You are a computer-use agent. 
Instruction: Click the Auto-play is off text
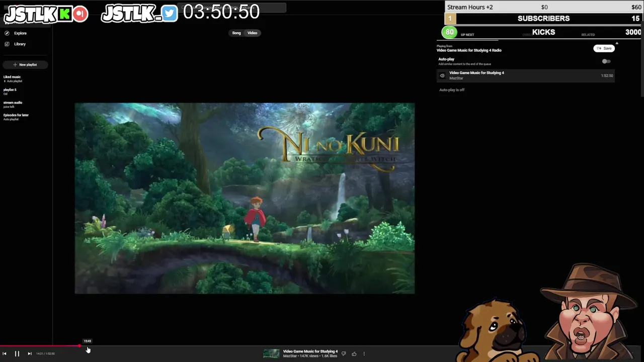(x=452, y=90)
